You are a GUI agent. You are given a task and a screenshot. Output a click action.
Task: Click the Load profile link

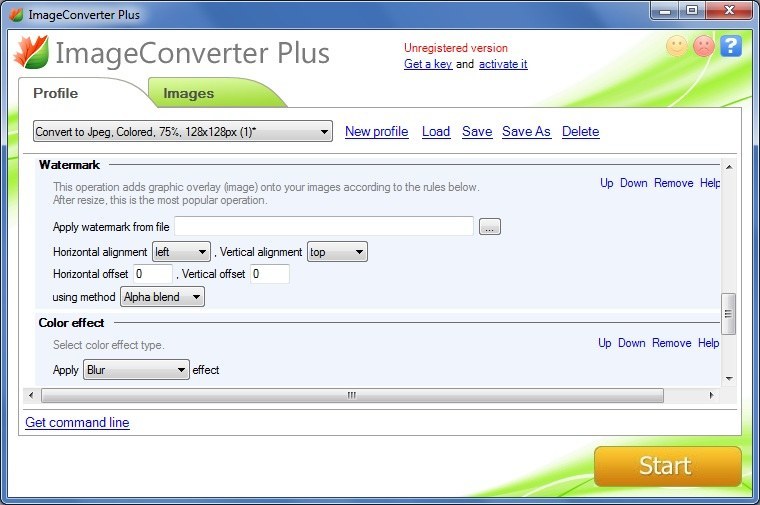(436, 131)
